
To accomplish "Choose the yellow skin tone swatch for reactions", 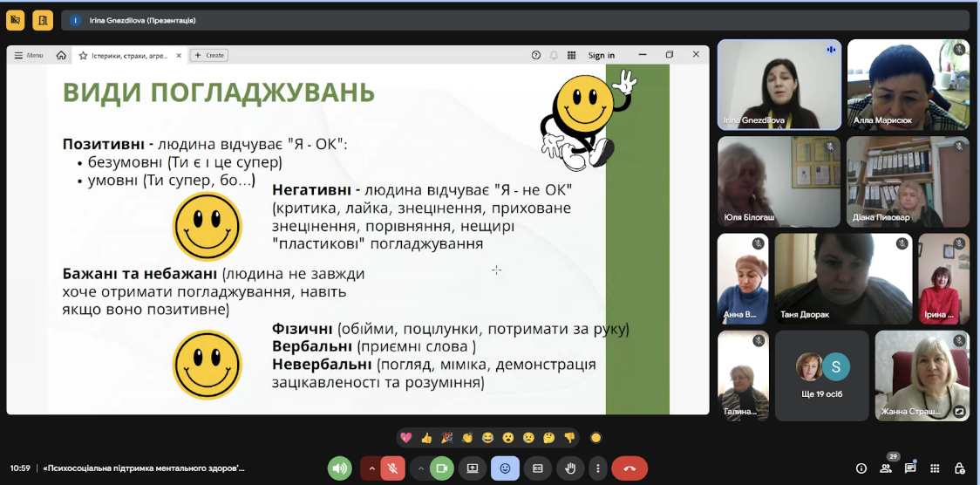I will (x=595, y=438).
